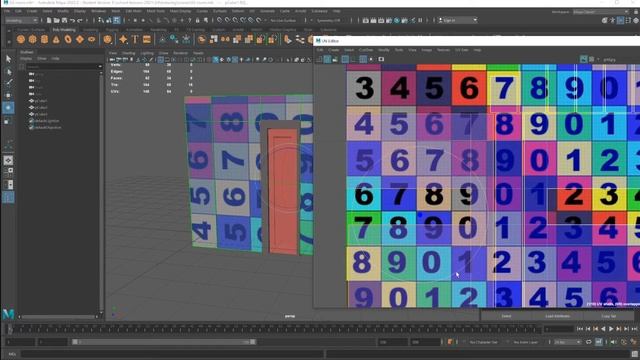Pick the Lasso select tool in the toolbox

pos(8,71)
